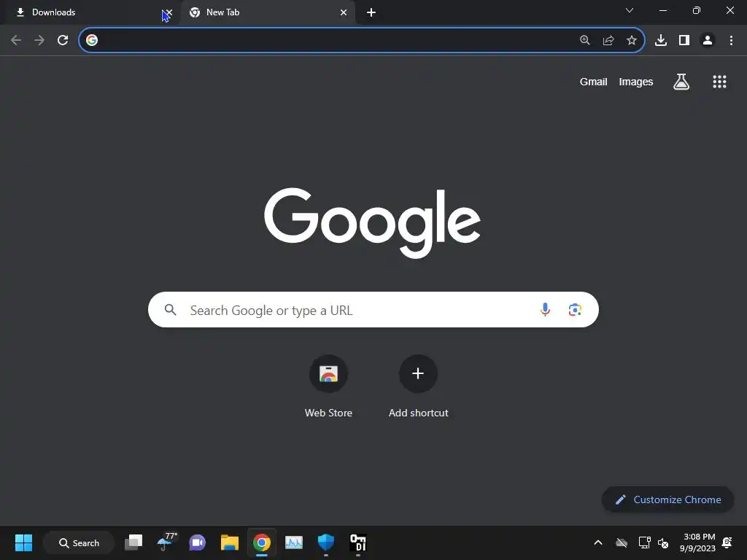Open the weather widget showing 77°
This screenshot has height=560, width=747.
click(x=166, y=542)
